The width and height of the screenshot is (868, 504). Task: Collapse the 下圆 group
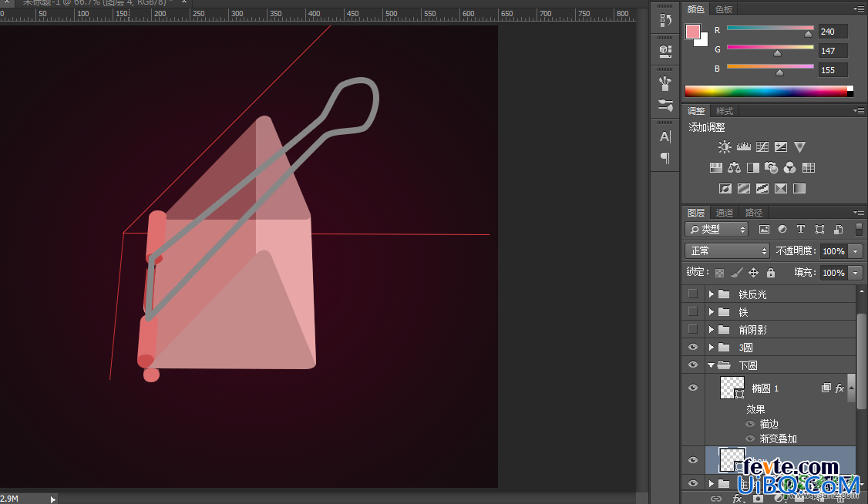point(711,365)
